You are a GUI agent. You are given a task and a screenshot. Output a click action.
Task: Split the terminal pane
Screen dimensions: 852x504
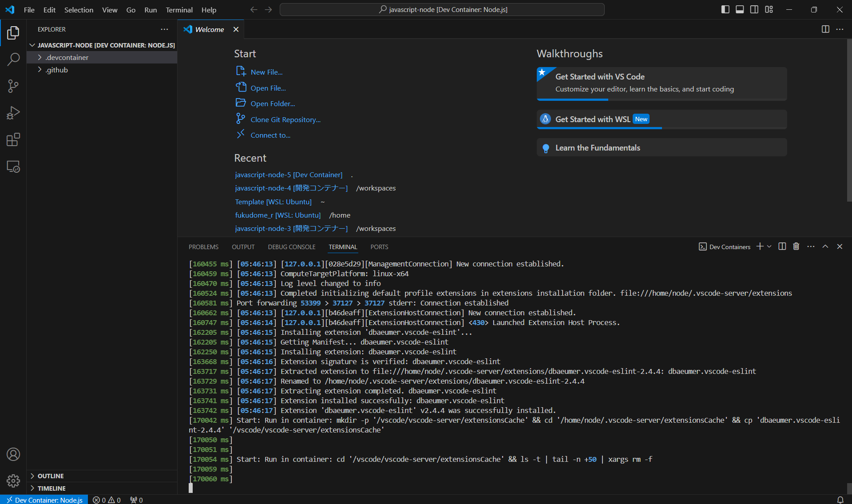[782, 246]
